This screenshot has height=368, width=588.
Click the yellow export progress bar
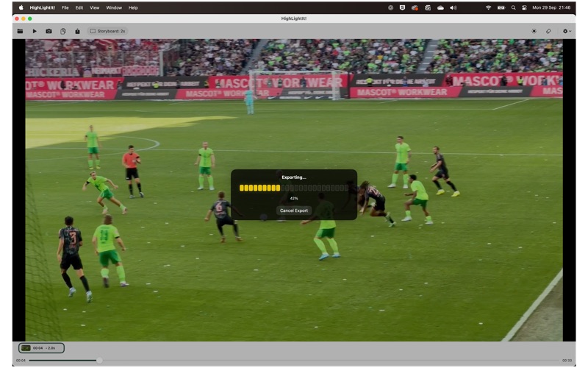(293, 188)
